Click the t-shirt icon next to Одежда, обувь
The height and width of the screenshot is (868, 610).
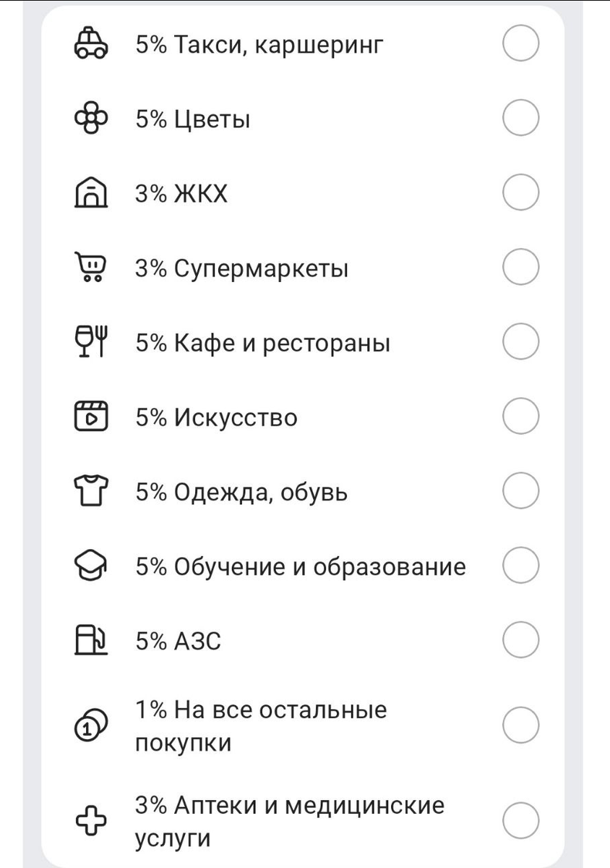pyautogui.click(x=90, y=490)
